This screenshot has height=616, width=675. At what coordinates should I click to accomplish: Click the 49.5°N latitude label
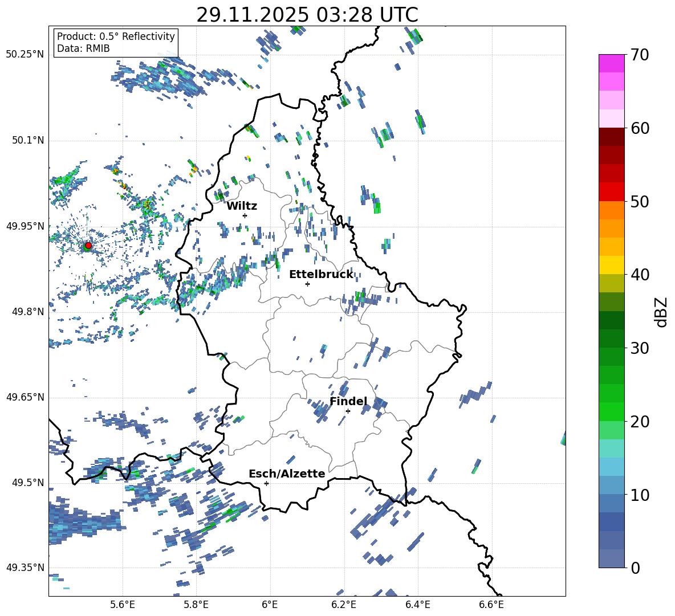click(x=28, y=482)
